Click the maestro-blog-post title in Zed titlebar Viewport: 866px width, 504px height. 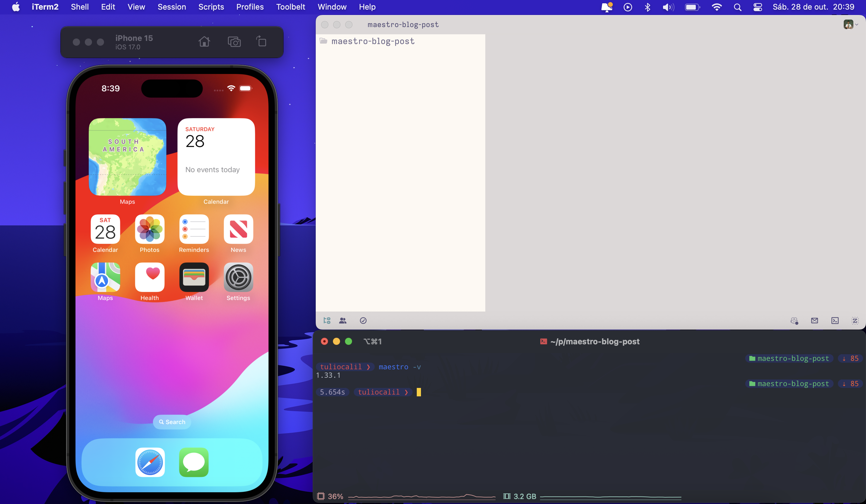[403, 24]
